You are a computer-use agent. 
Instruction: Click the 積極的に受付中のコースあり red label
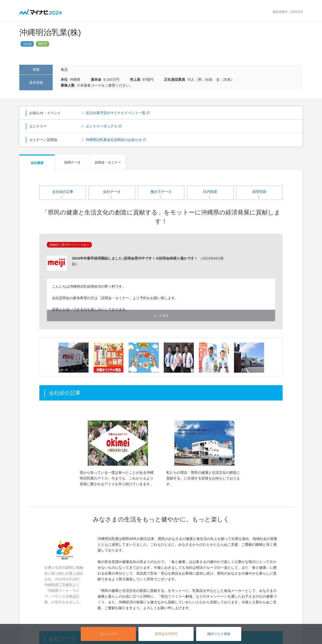(69, 245)
